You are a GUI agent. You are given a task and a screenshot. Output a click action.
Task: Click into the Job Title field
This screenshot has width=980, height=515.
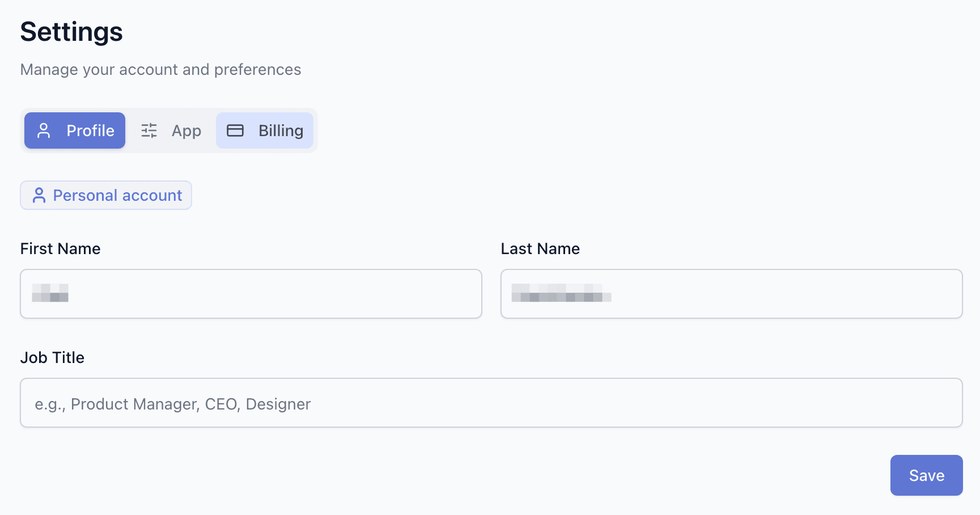pyautogui.click(x=491, y=403)
